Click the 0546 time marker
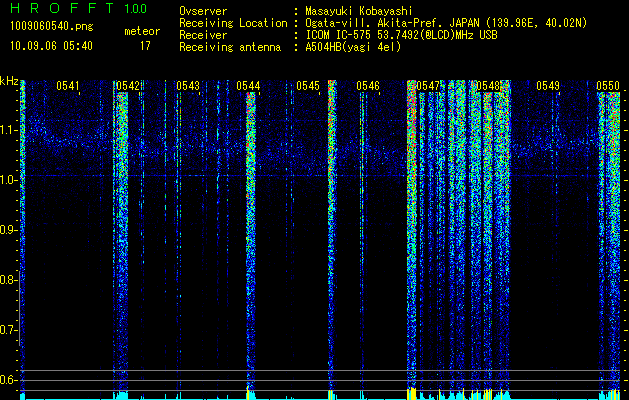Viewport: 629px width, 400px height. (x=368, y=86)
